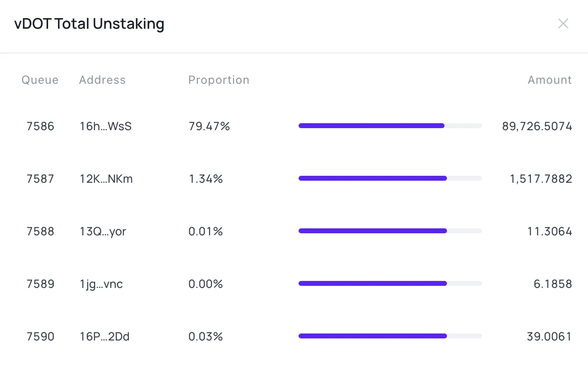Open address 16P...2Dd
The height and width of the screenshot is (368, 588).
click(104, 336)
